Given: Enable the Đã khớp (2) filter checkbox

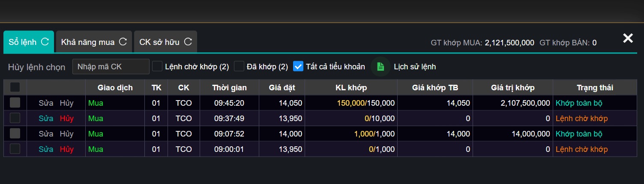Looking at the screenshot, I should (x=239, y=66).
